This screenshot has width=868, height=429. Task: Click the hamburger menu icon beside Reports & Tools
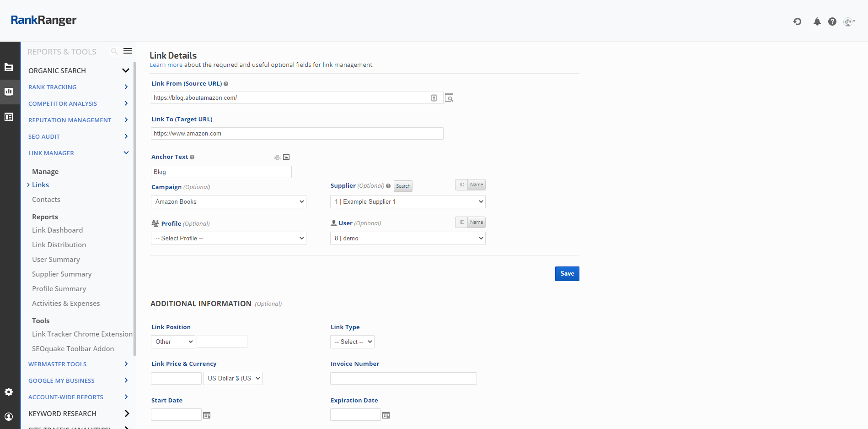128,51
